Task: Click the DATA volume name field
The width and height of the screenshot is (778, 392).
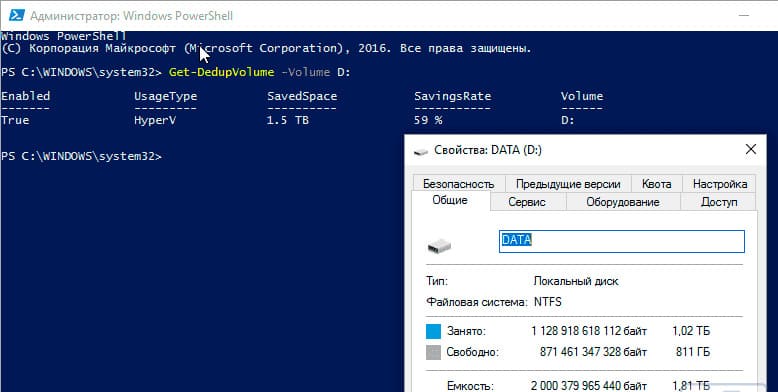Action: [622, 241]
